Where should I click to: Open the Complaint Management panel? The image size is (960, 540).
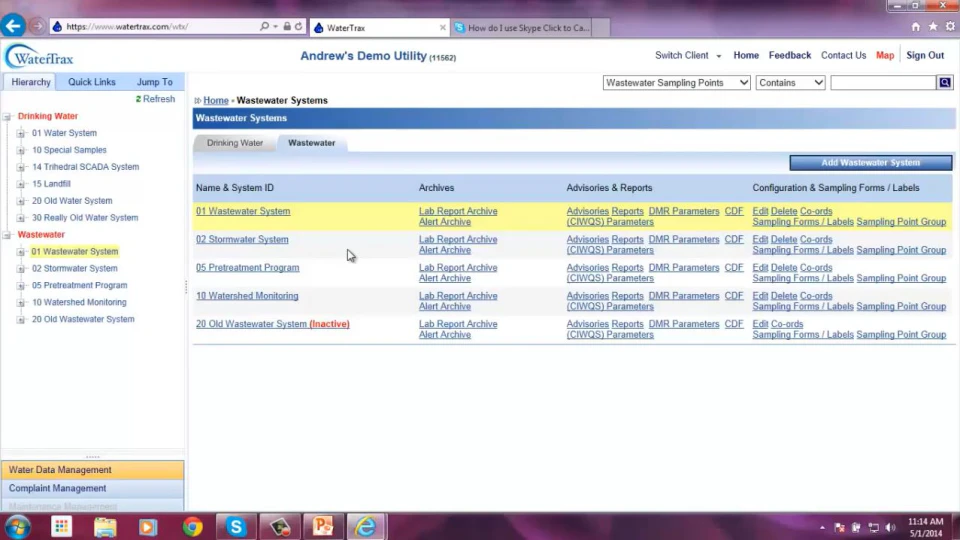pos(92,488)
